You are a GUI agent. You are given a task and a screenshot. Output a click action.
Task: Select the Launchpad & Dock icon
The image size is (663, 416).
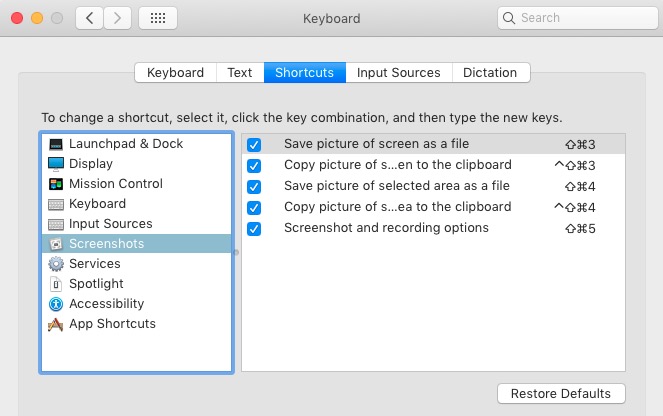click(56, 144)
